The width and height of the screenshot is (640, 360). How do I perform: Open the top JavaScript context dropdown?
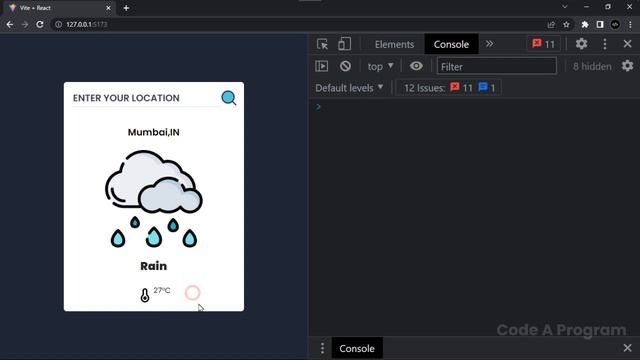point(380,66)
